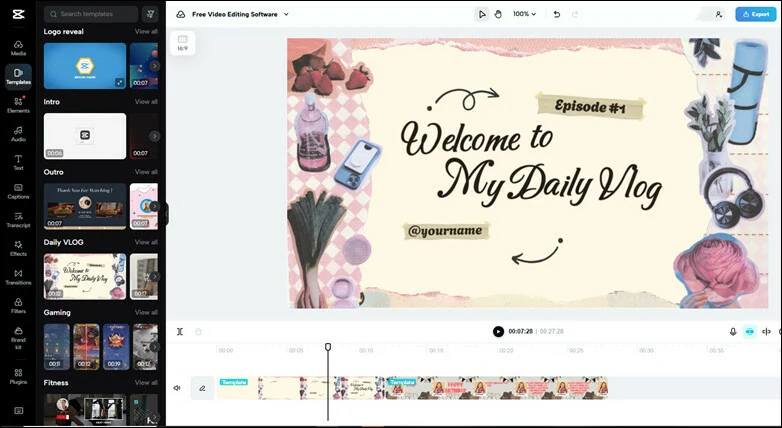
Task: Click the timeline split-view icon
Action: (767, 332)
